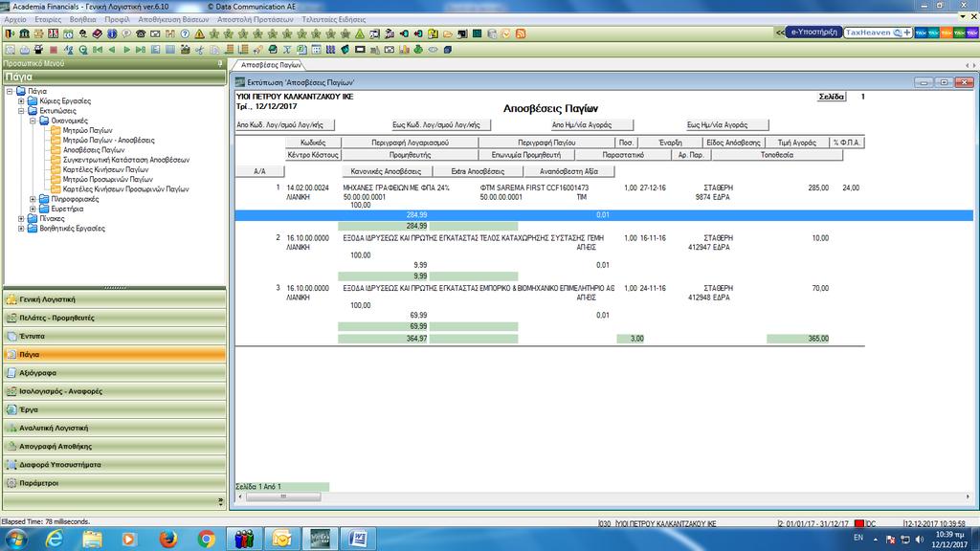This screenshot has width=980, height=551.
Task: Click the magnifier zoom icon in second toolbar
Action: (x=83, y=50)
